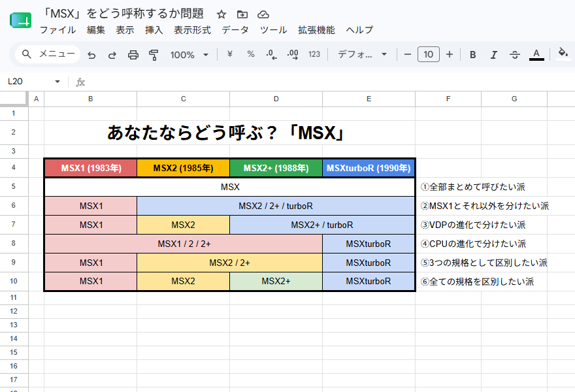Screen dimensions: 575x392
Task: Expand the name box dropdown arrow
Action: [x=57, y=82]
